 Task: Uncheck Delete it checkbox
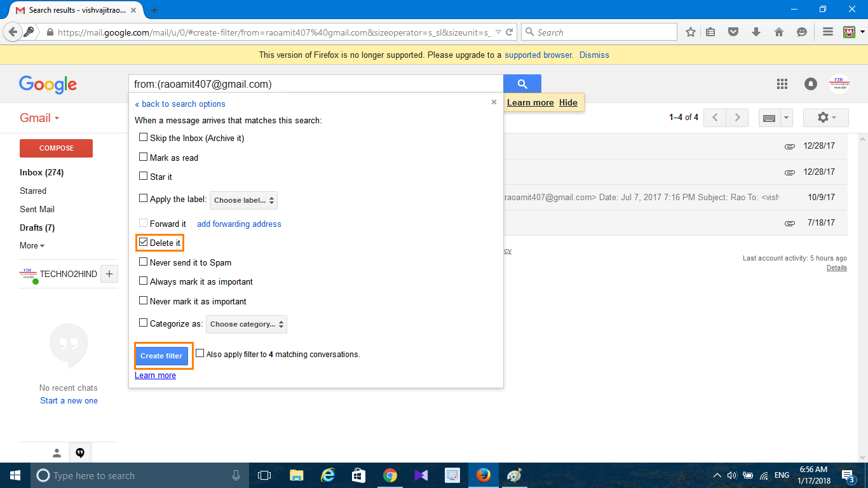[x=143, y=242]
